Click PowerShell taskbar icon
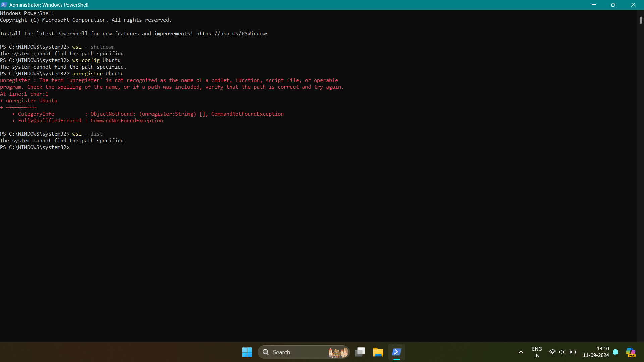This screenshot has height=362, width=644. pos(397,352)
